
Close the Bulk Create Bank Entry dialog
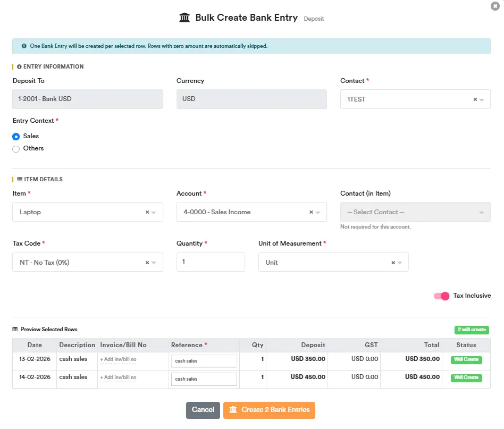(x=495, y=6)
